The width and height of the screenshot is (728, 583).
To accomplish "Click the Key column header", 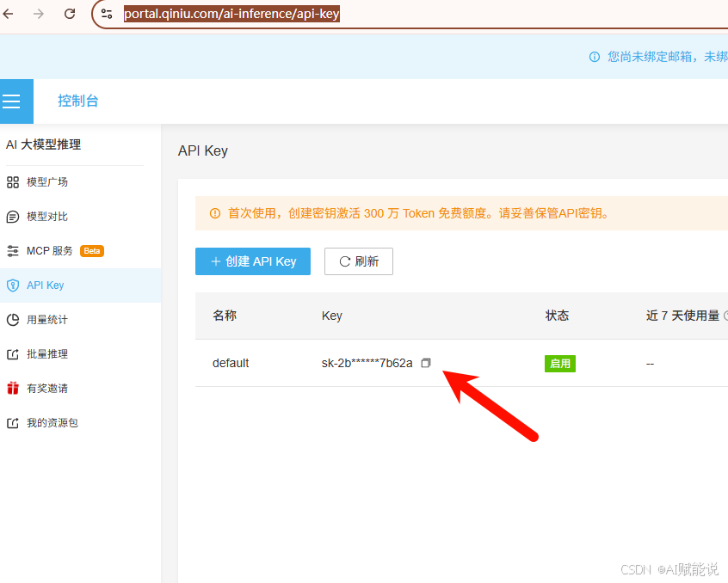I will click(x=332, y=316).
